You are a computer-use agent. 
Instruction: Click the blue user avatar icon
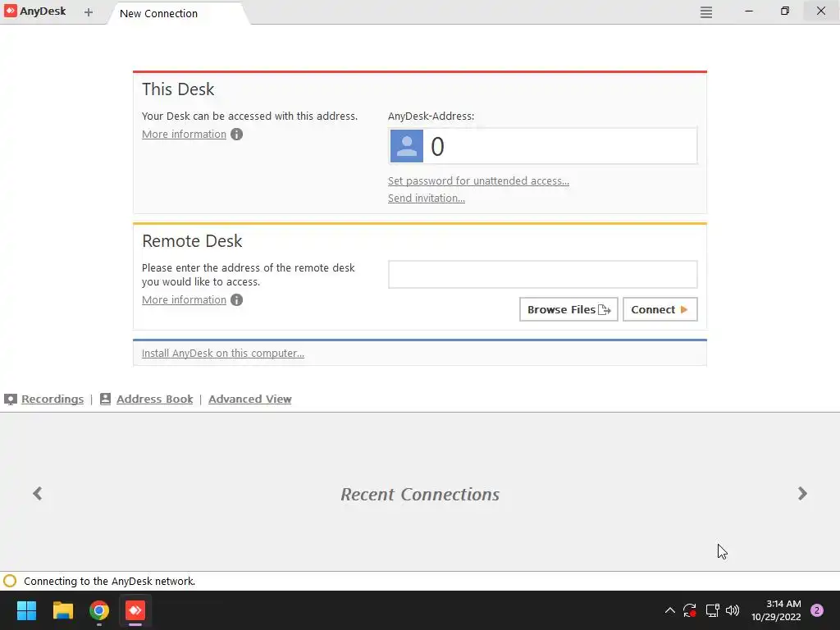click(x=407, y=146)
